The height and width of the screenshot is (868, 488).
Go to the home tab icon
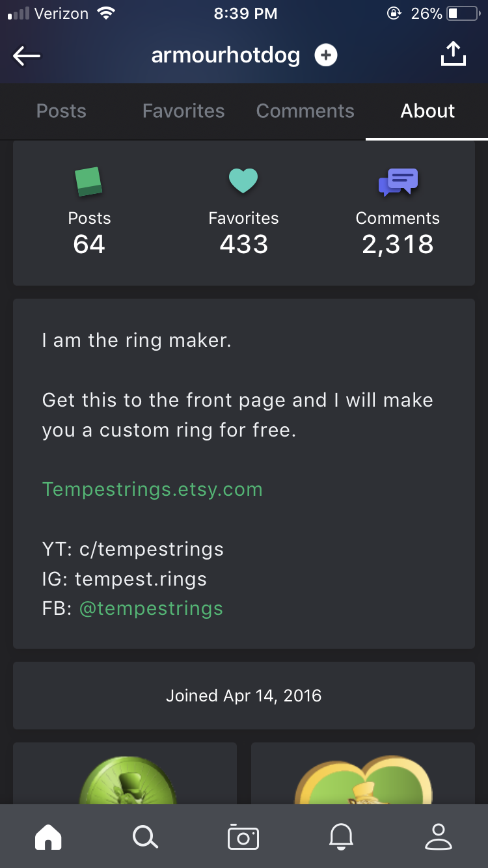[x=48, y=837]
